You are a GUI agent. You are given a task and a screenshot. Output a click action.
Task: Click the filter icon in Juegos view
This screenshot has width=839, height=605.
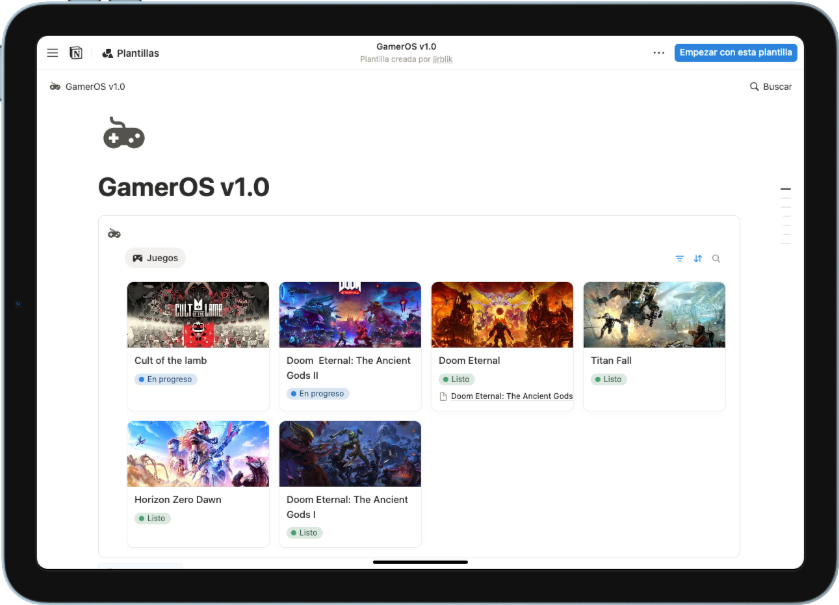680,259
